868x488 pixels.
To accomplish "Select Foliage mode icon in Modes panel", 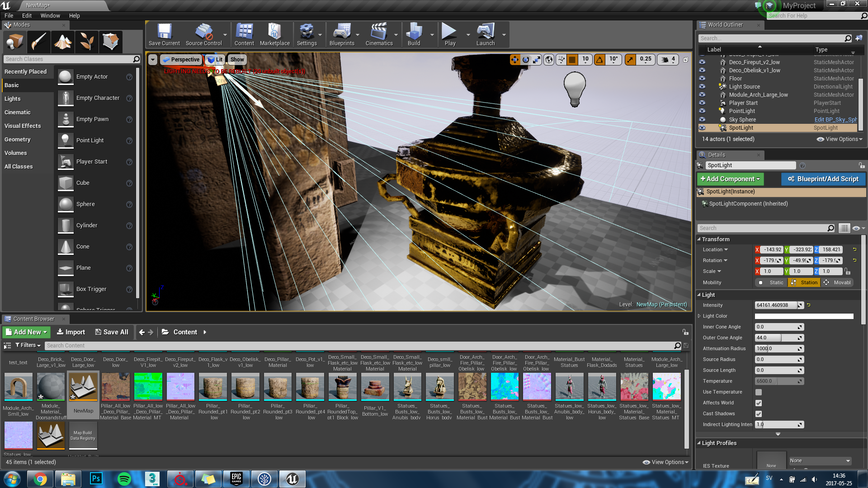I will coord(87,42).
